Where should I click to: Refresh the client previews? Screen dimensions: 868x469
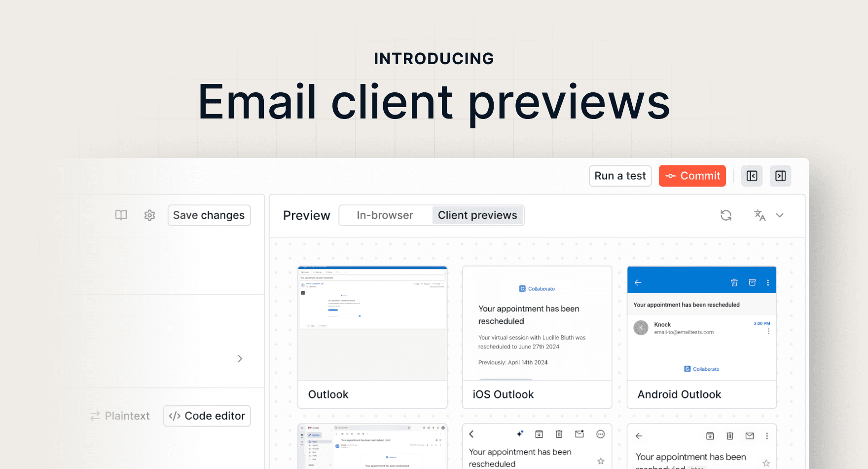pyautogui.click(x=725, y=215)
